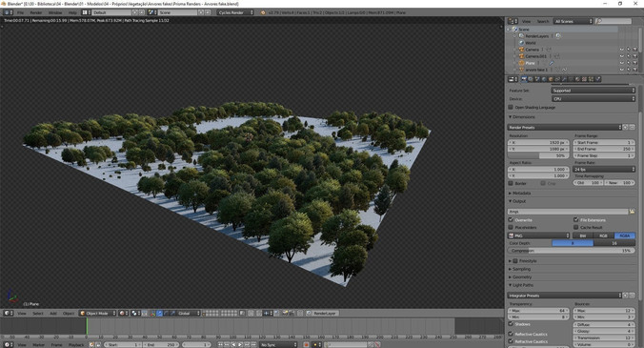This screenshot has width=644, height=348.
Task: Click the Plane object icon in outliner
Action: tap(522, 63)
